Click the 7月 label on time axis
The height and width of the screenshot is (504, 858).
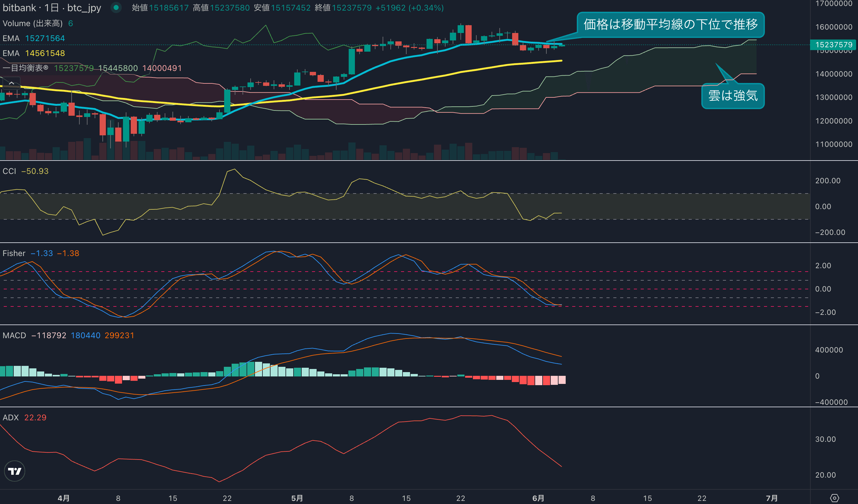(x=771, y=498)
